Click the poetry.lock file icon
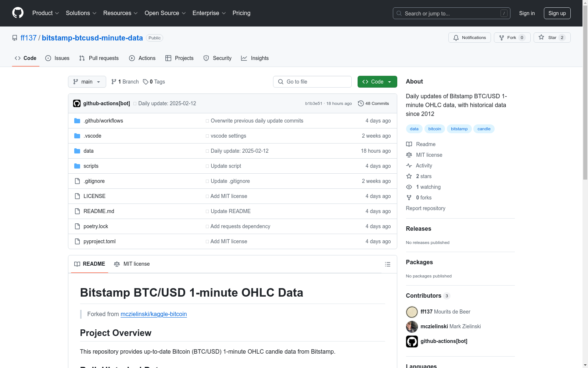The image size is (588, 368). 77,226
